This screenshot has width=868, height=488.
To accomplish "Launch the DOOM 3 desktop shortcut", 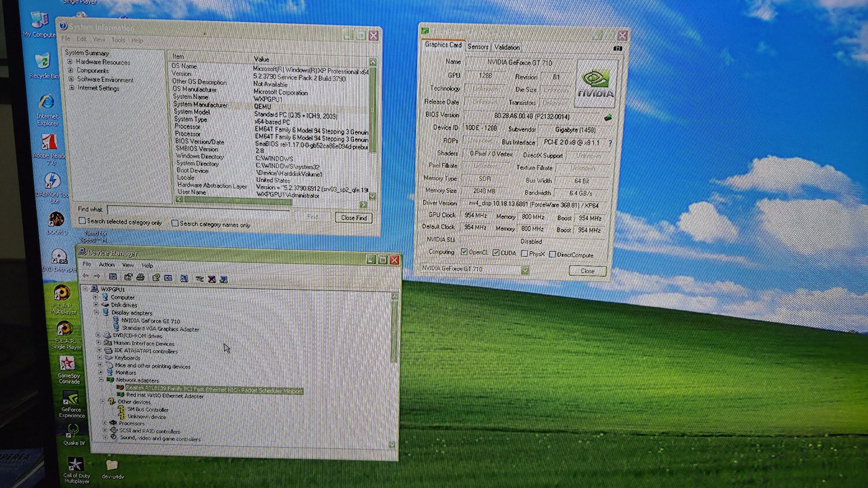I will click(56, 224).
